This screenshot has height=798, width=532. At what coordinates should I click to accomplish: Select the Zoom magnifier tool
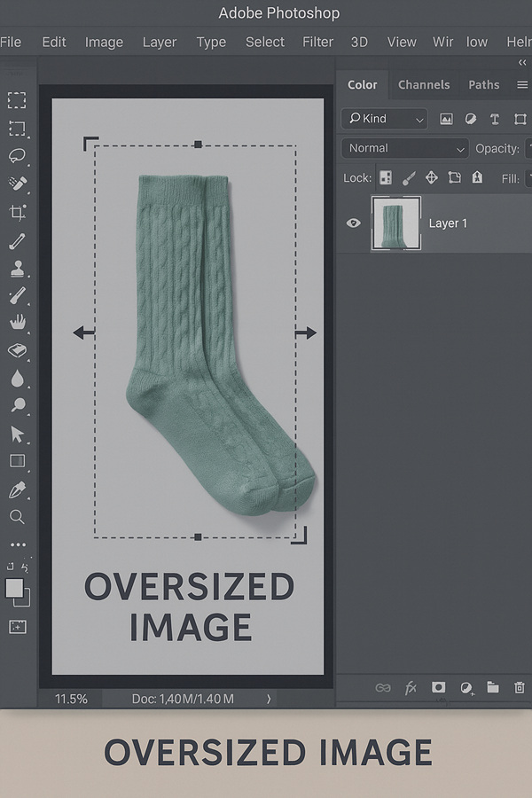tap(17, 517)
